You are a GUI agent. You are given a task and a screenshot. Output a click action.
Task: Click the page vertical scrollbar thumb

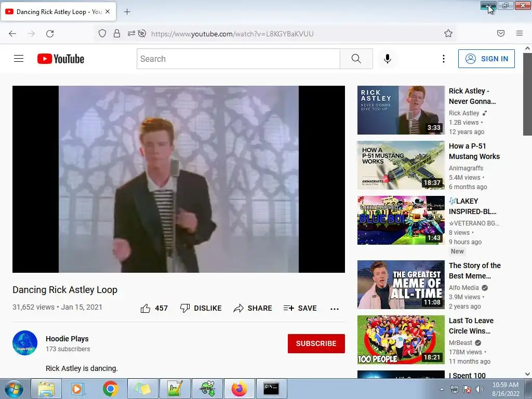pos(527,95)
